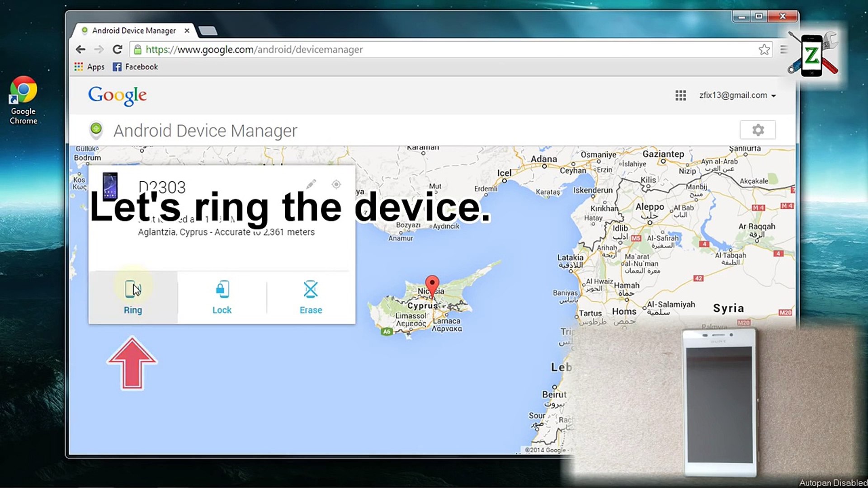Open the Facebook bookmark
Image resolution: width=868 pixels, height=488 pixels.
tap(135, 67)
